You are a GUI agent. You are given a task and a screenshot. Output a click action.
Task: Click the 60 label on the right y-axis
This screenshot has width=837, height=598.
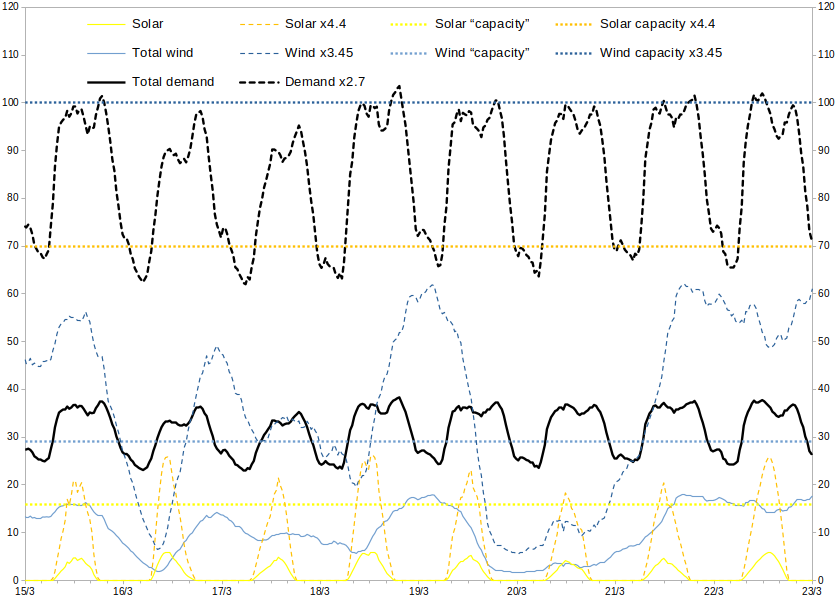[826, 293]
